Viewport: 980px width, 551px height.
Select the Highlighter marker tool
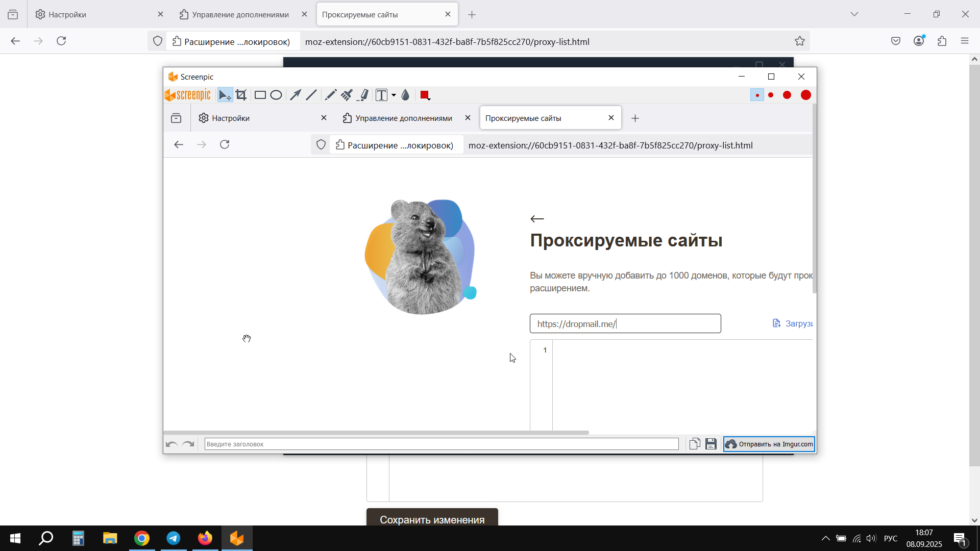pos(364,95)
